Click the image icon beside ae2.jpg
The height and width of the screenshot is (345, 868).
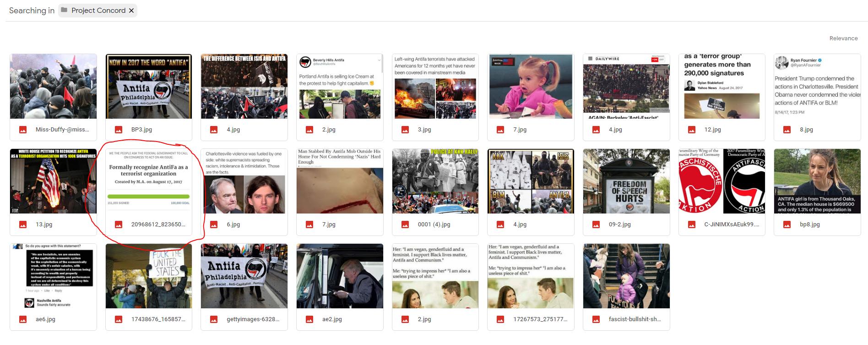309,319
